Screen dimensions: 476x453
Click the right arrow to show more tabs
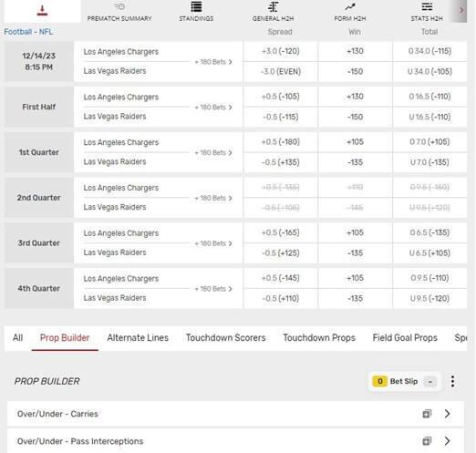(461, 11)
